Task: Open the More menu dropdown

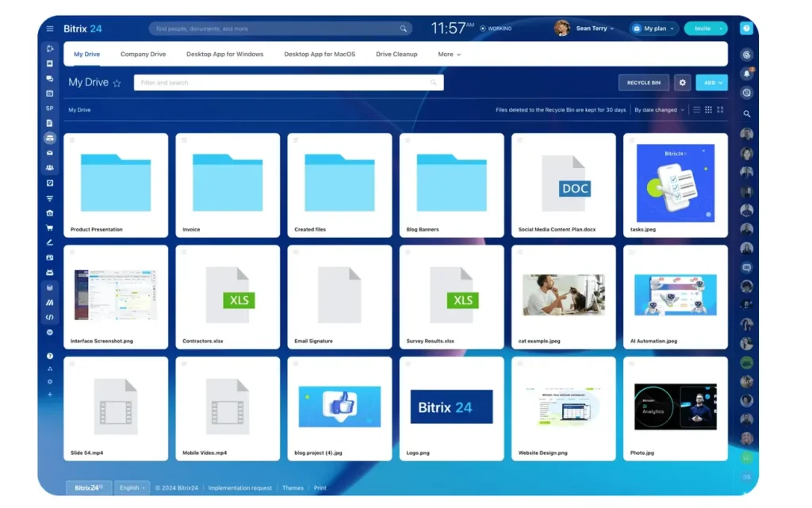Action: pyautogui.click(x=449, y=54)
